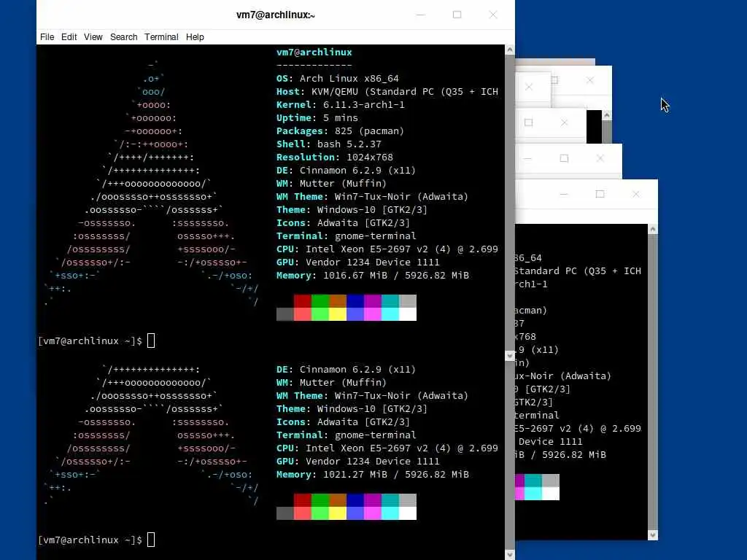
Task: Click the 'Memory: 1016.67 MiB' line
Action: tap(373, 275)
